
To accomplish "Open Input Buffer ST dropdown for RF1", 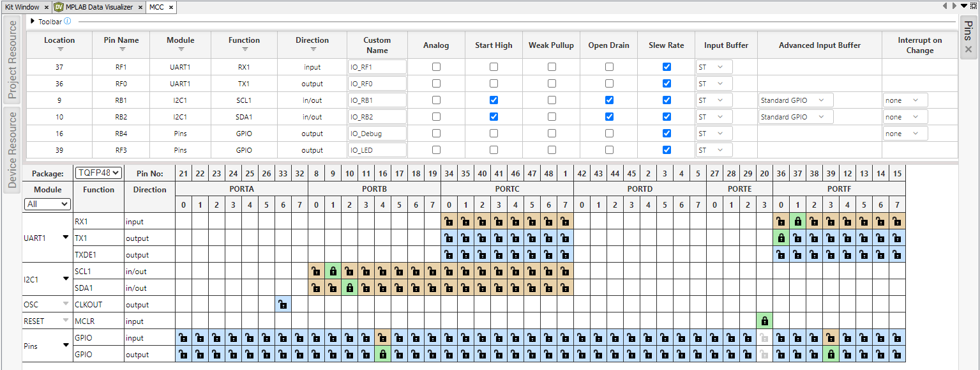I will (714, 66).
